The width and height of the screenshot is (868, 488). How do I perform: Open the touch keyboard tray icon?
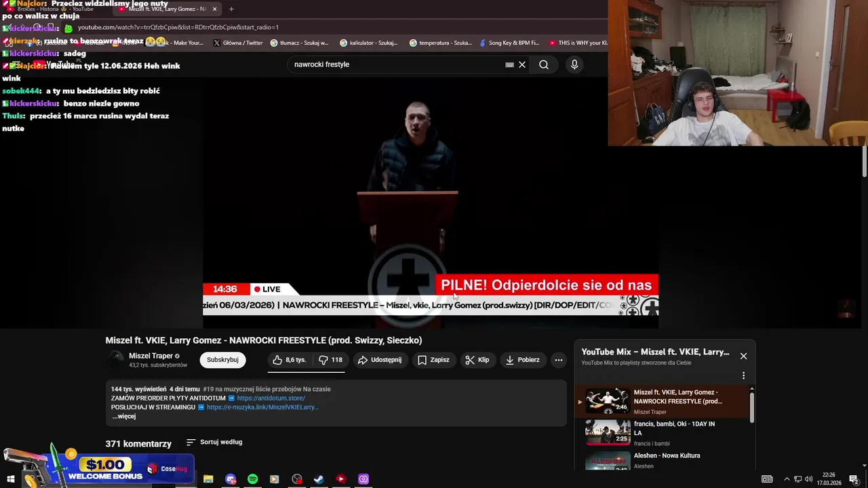(x=767, y=479)
